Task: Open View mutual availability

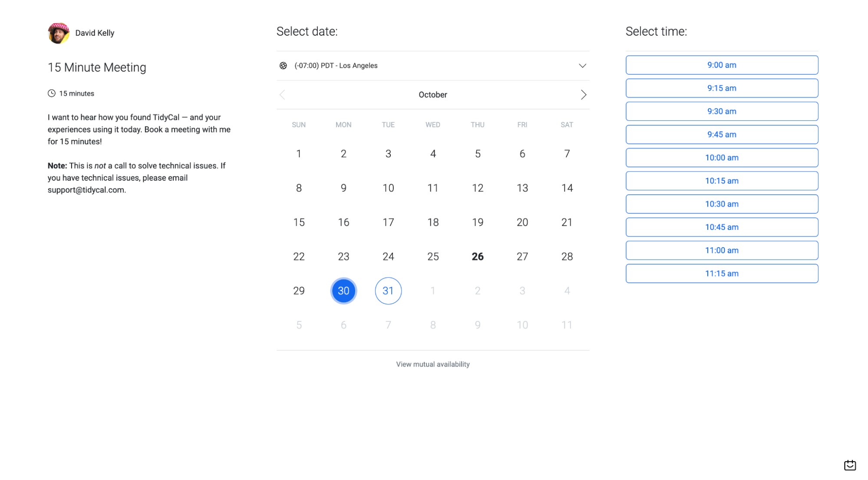Action: pos(432,364)
